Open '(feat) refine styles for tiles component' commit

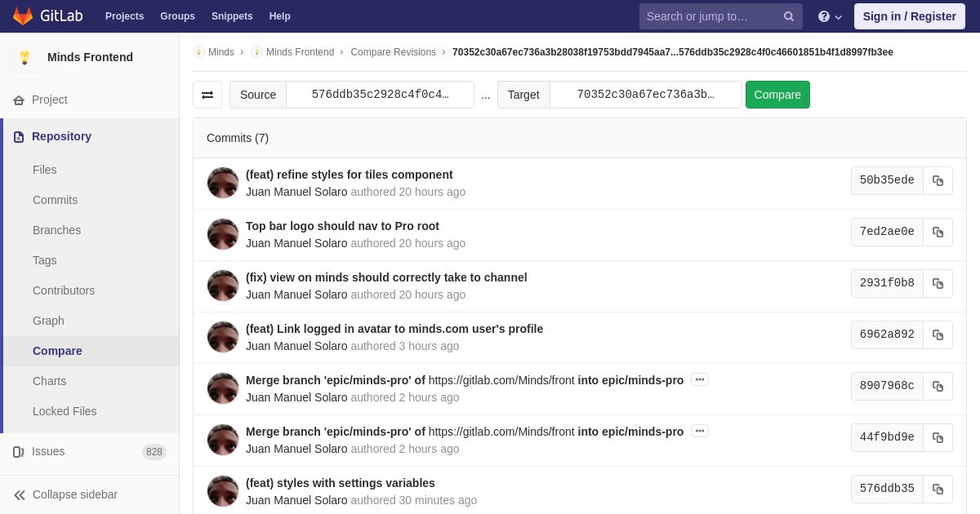coord(349,175)
